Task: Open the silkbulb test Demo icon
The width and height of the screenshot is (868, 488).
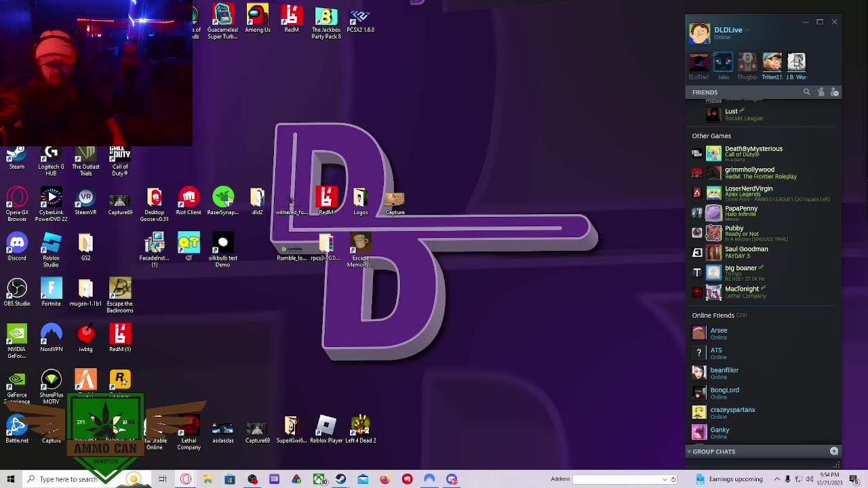Action: coord(223,250)
